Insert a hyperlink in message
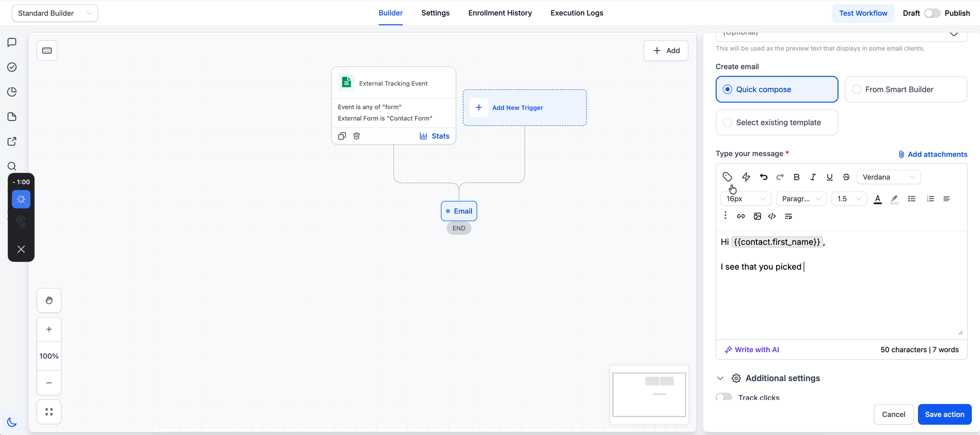This screenshot has width=980, height=435. pos(741,216)
